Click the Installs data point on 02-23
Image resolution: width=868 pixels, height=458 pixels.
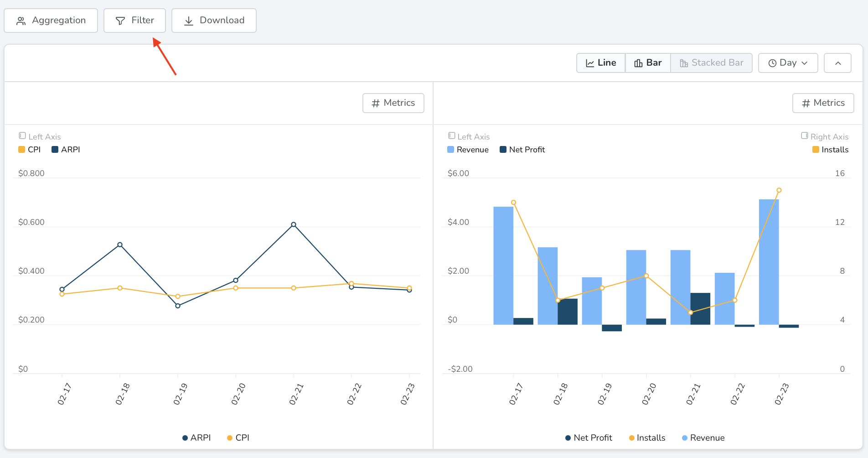coord(779,190)
